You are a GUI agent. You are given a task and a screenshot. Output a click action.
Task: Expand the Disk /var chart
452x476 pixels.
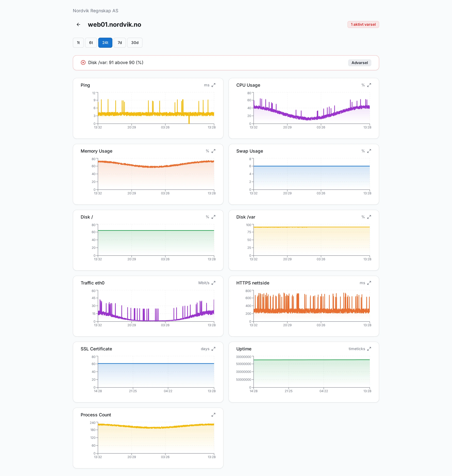pyautogui.click(x=369, y=217)
